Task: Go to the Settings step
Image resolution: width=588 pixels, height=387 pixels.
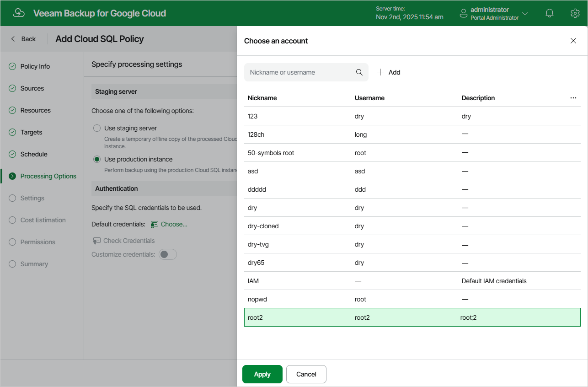Action: point(32,198)
